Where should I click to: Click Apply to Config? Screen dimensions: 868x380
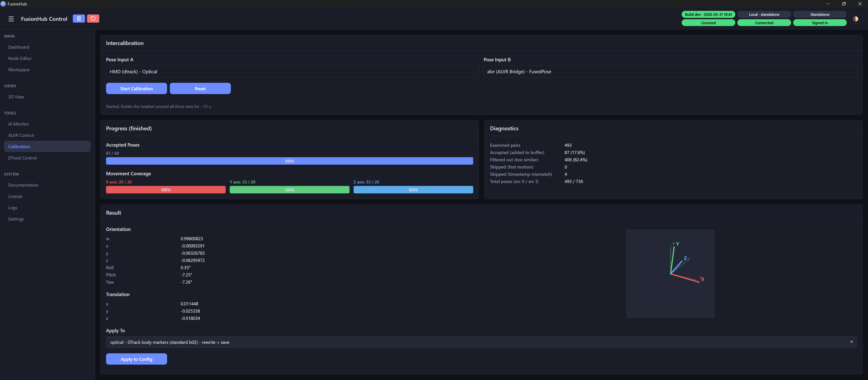[137, 359]
